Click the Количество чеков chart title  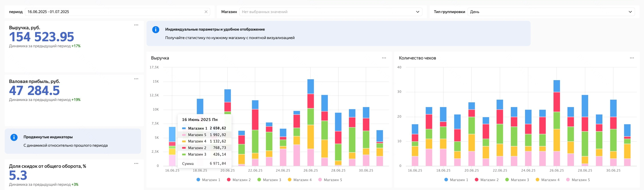coord(417,58)
